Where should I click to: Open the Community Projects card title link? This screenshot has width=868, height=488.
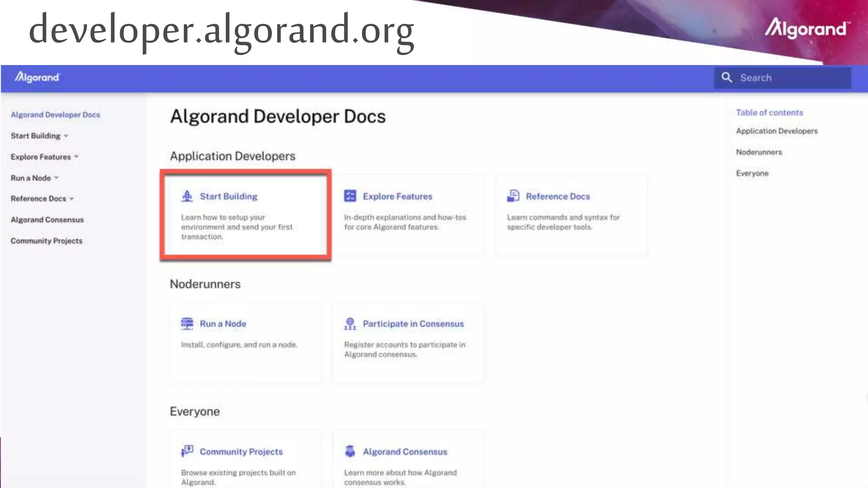pyautogui.click(x=241, y=452)
